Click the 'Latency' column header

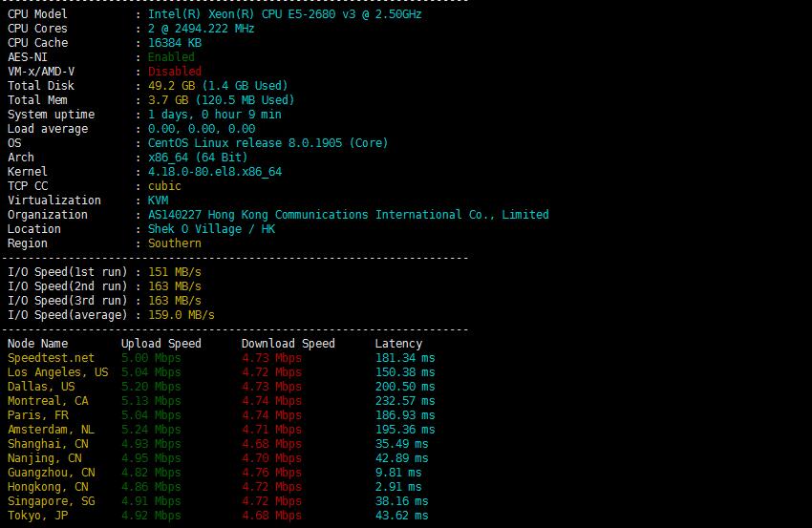pyautogui.click(x=398, y=344)
